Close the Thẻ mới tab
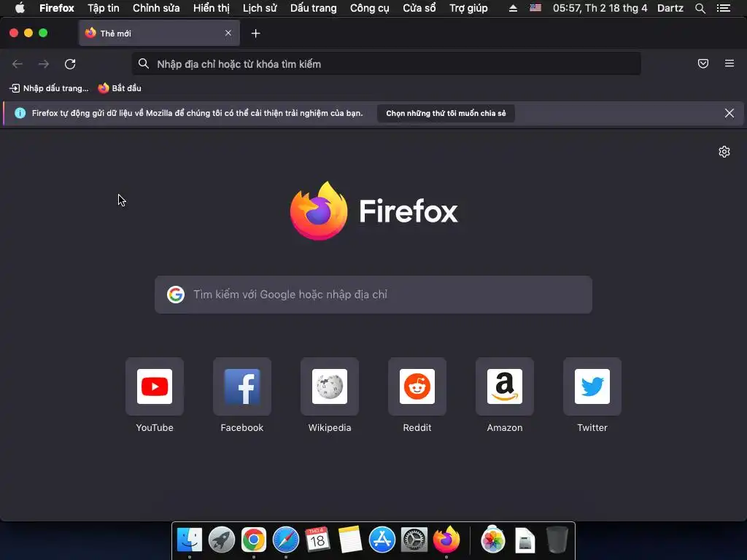This screenshot has width=747, height=560. point(228,33)
